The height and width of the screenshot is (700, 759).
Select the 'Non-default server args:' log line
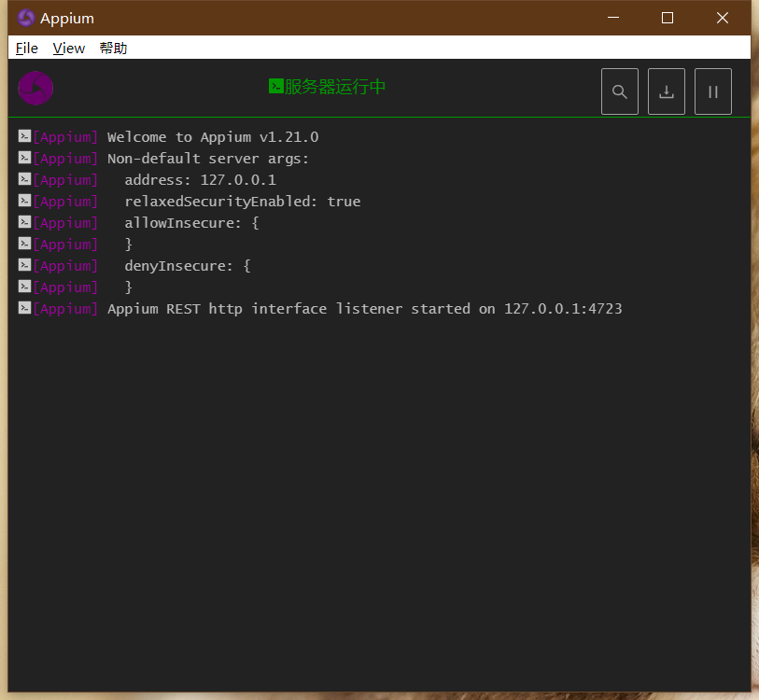coord(207,159)
